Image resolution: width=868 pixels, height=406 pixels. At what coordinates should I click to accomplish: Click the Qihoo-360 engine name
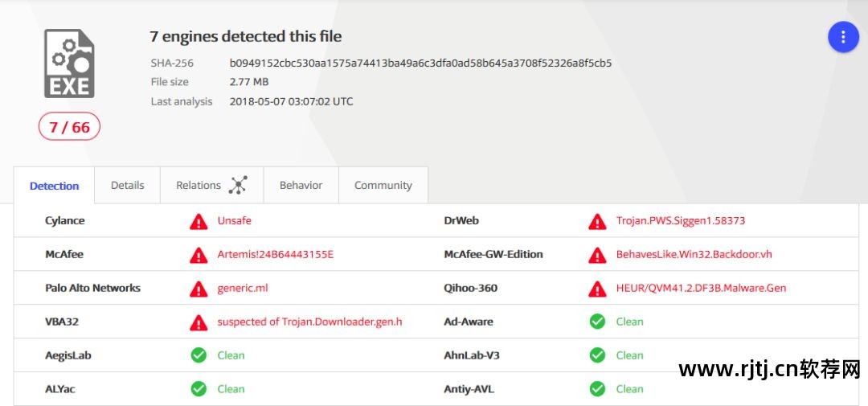[470, 288]
